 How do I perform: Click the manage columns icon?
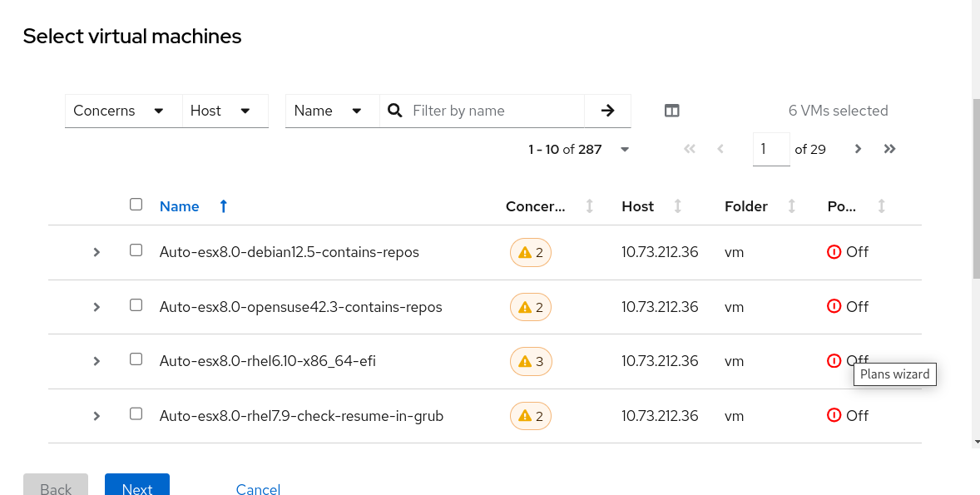pos(672,111)
